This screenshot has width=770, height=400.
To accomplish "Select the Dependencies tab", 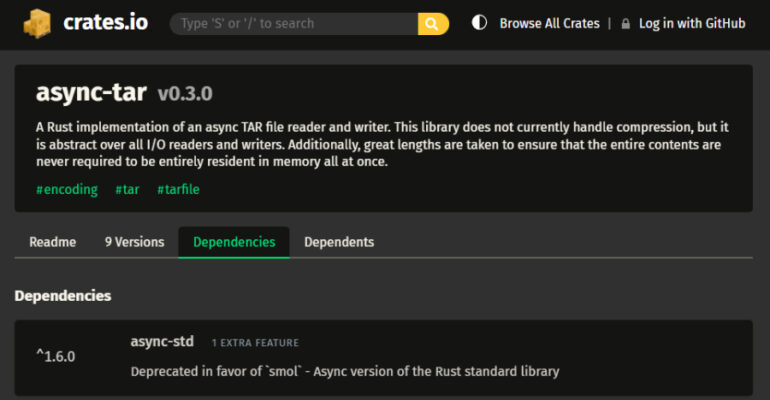I will 234,242.
